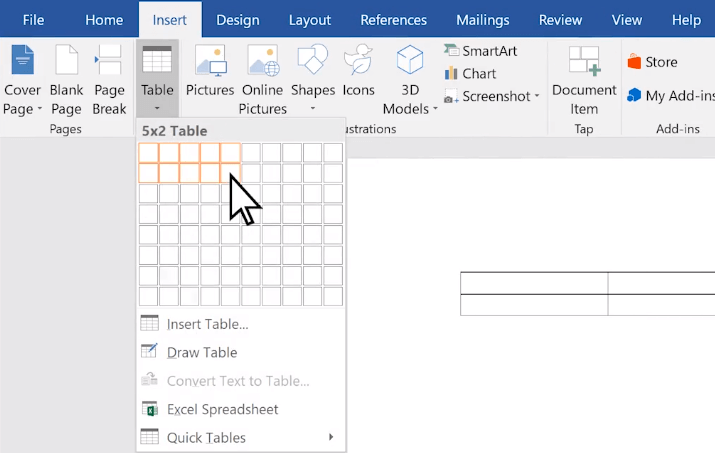Open the Pictures insert tool

pyautogui.click(x=209, y=62)
